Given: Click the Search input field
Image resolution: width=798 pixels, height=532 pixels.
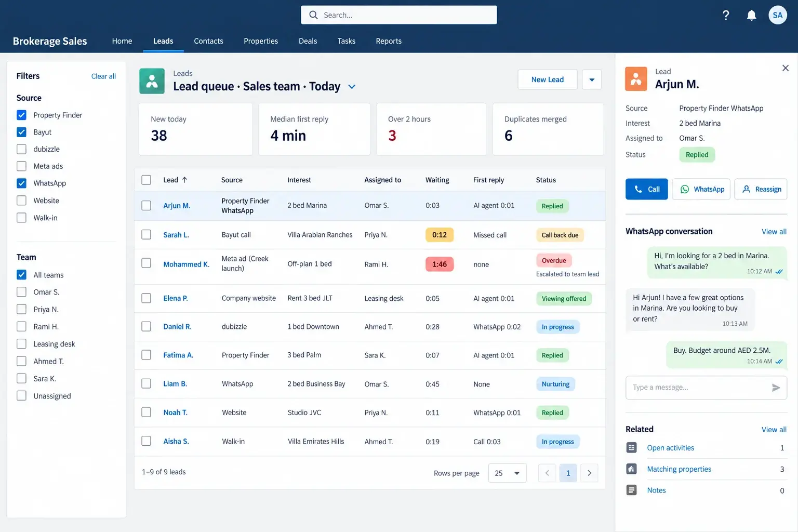Looking at the screenshot, I should [x=398, y=15].
